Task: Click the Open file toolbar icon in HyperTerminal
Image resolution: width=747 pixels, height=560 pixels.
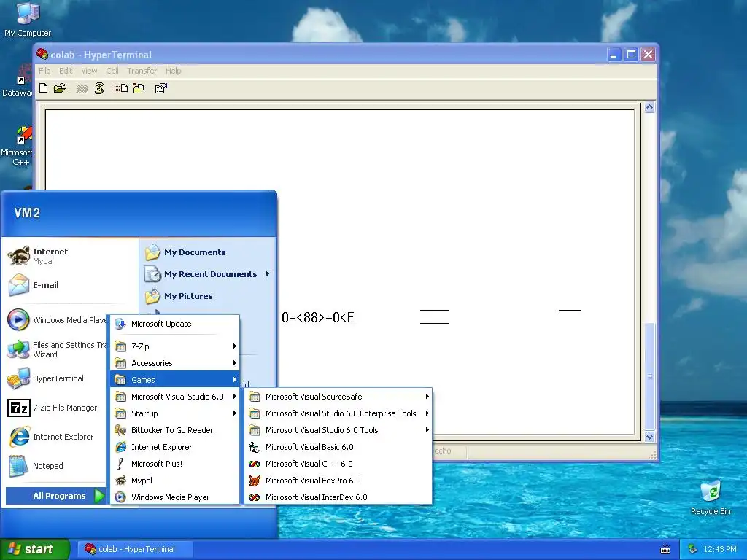Action: point(60,88)
